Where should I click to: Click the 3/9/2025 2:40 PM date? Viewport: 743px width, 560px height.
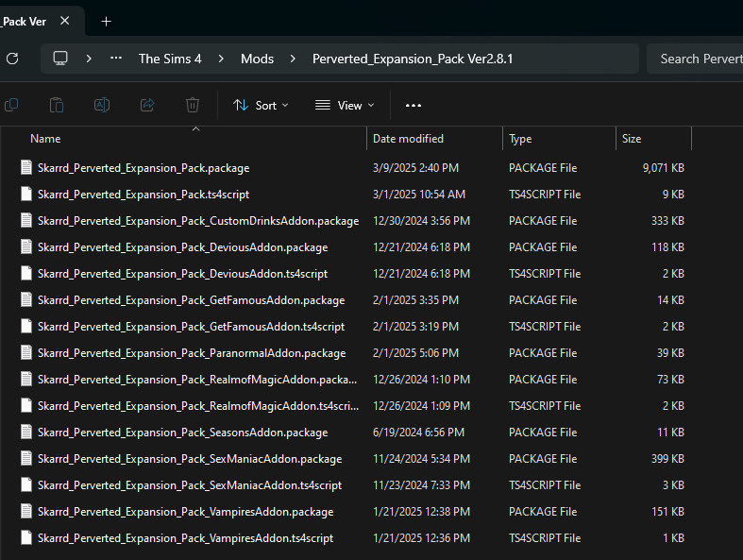coord(415,168)
